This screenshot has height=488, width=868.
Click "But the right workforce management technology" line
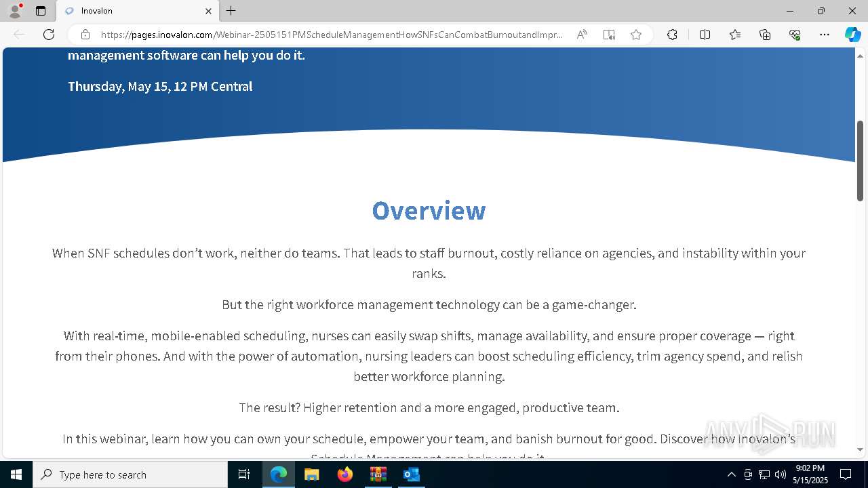point(429,304)
